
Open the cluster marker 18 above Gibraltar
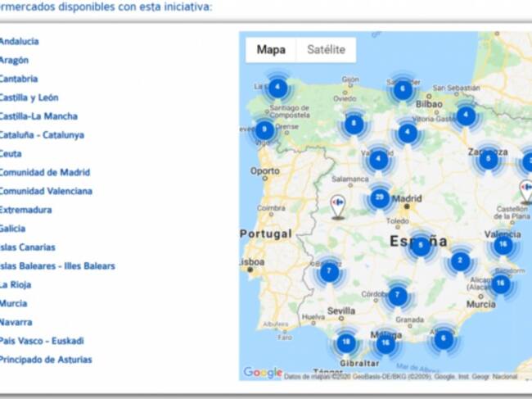346,342
